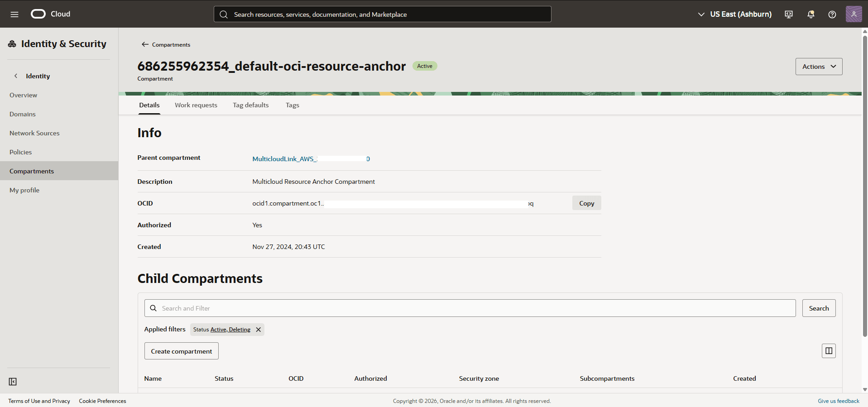Open My profile in the sidebar
Viewport: 868px width, 407px height.
[59, 190]
